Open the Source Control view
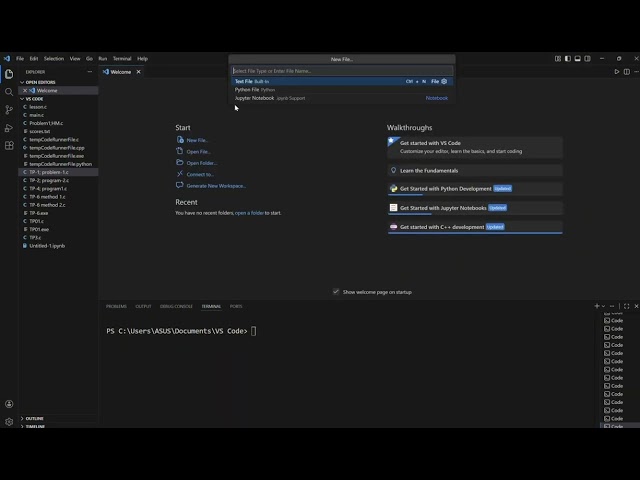640x480 pixels. pyautogui.click(x=9, y=110)
